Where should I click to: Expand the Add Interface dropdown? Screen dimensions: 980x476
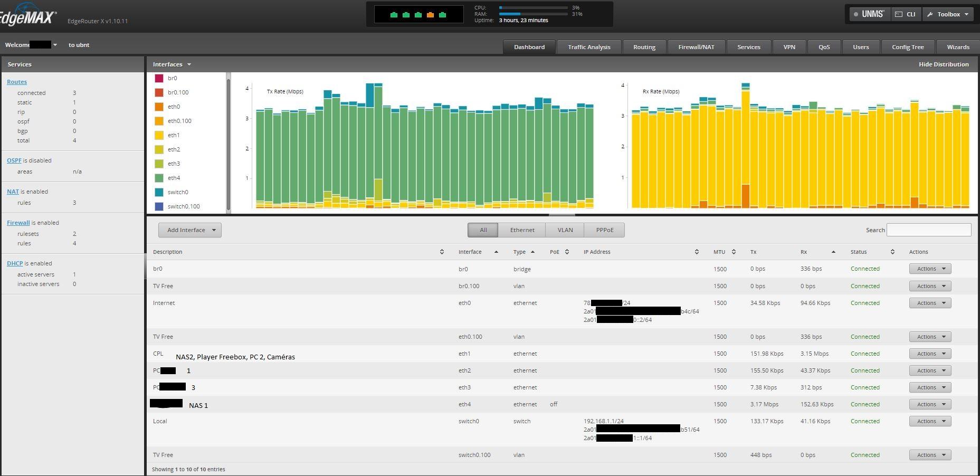(x=190, y=230)
